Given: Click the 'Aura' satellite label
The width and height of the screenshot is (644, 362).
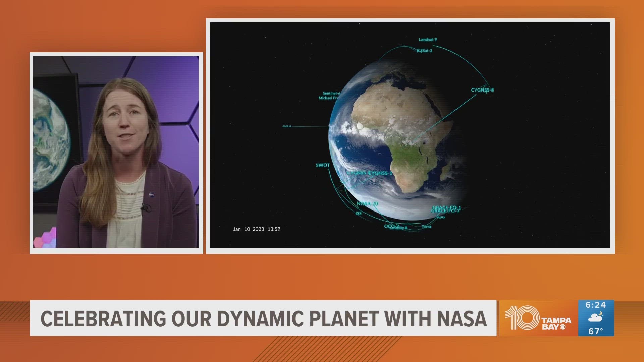Looking at the screenshot, I should point(441,217).
